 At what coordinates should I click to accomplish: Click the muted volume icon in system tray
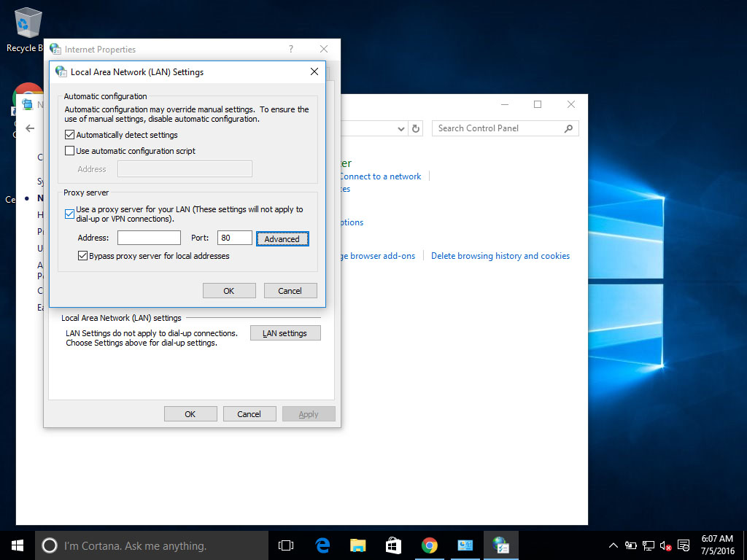point(665,545)
